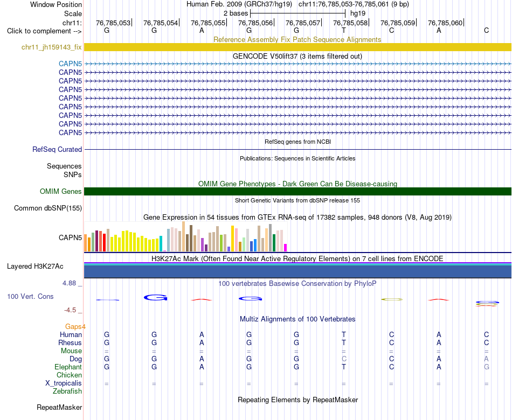
Task: Open the 100 Vert. Cons track label
Action: point(30,296)
